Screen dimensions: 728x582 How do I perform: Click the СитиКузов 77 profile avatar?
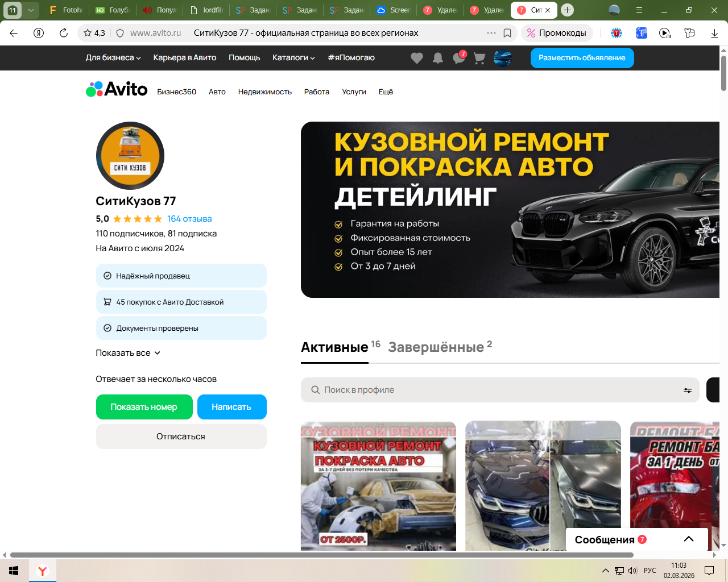tap(130, 156)
